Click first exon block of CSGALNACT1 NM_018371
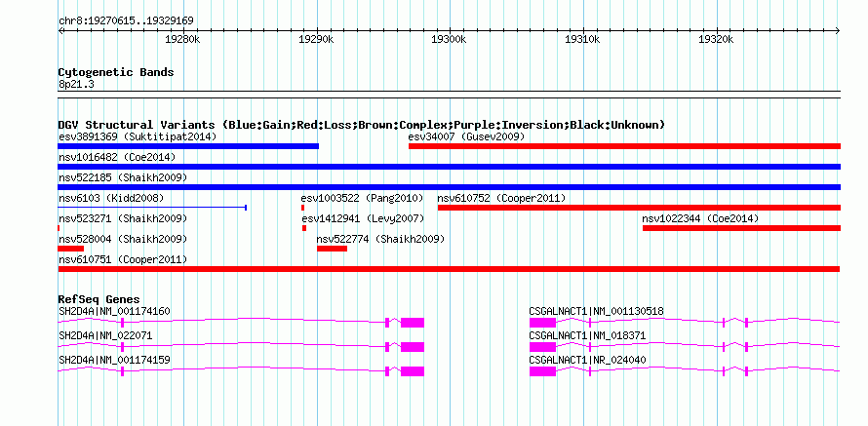This screenshot has width=868, height=426. [542, 347]
